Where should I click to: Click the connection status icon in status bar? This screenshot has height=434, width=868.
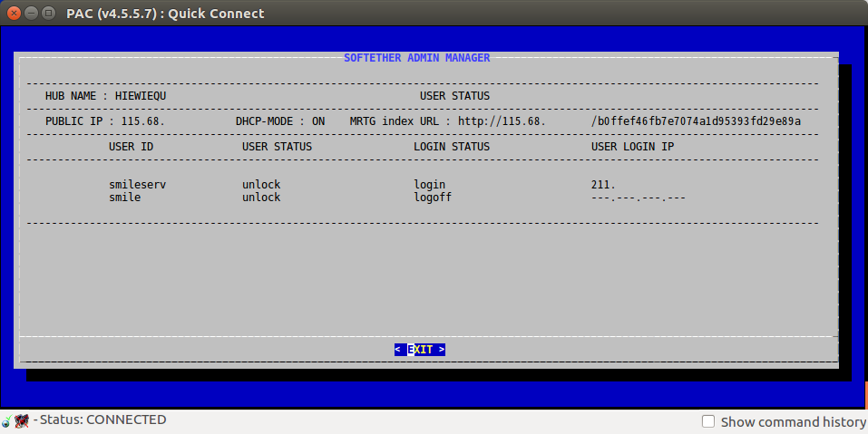pyautogui.click(x=6, y=421)
